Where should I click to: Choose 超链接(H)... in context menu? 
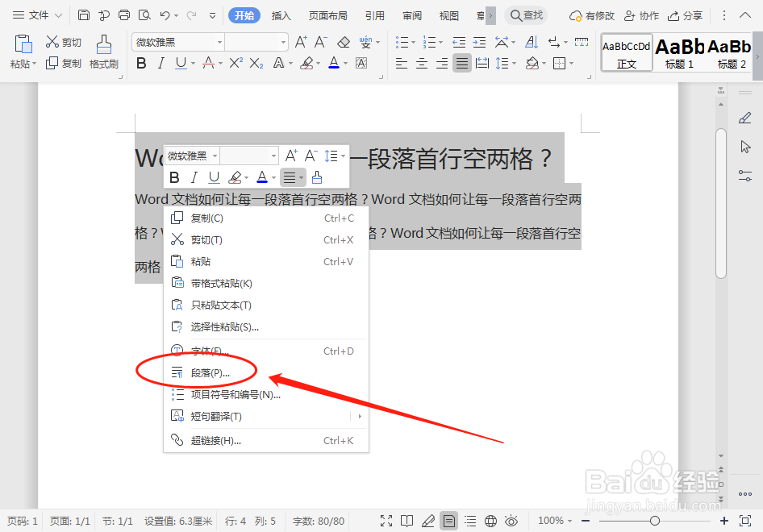coord(265,441)
